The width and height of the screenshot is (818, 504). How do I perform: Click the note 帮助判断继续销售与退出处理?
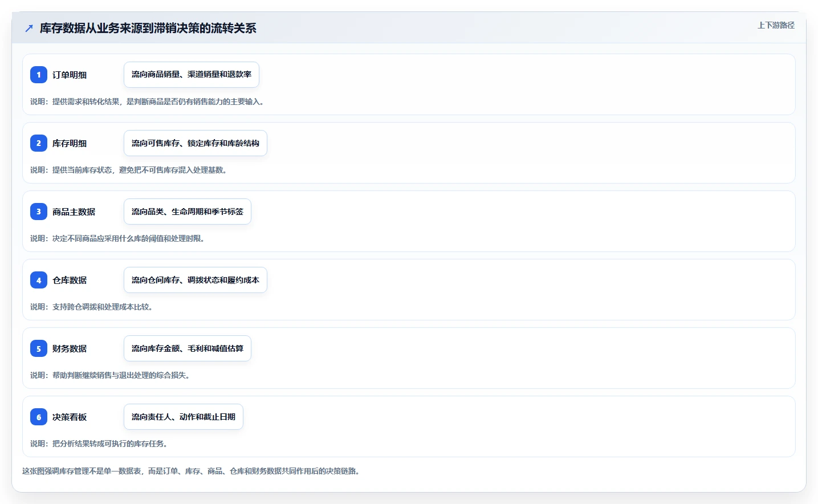point(110,375)
